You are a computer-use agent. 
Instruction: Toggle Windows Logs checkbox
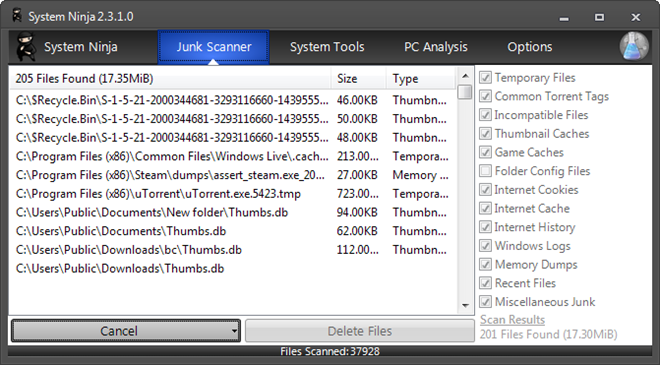pyautogui.click(x=485, y=245)
